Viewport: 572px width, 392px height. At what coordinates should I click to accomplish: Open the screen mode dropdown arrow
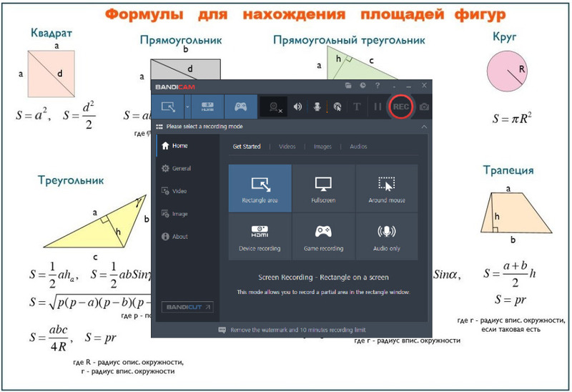point(187,107)
